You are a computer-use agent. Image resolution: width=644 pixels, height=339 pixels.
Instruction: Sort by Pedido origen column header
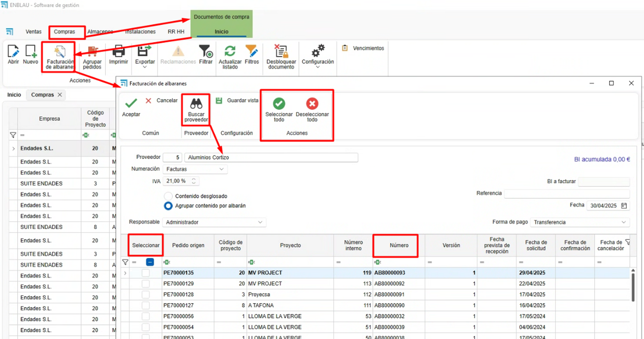[188, 245]
